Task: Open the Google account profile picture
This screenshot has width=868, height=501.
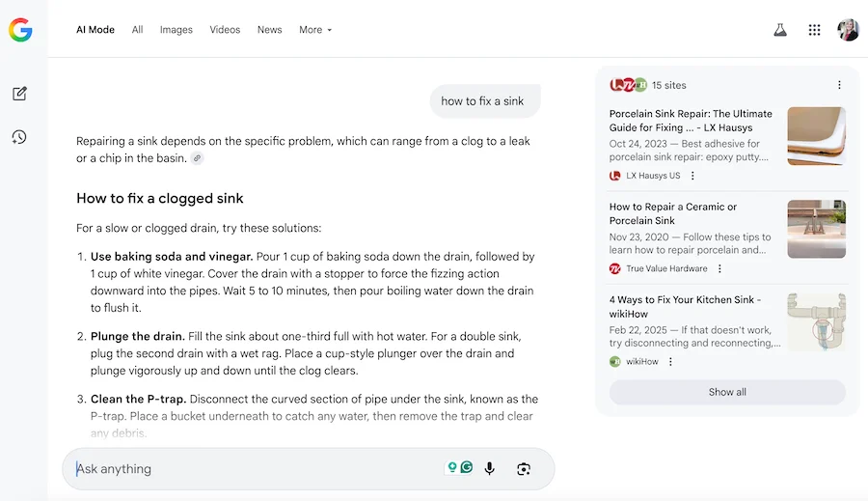Action: 848,30
